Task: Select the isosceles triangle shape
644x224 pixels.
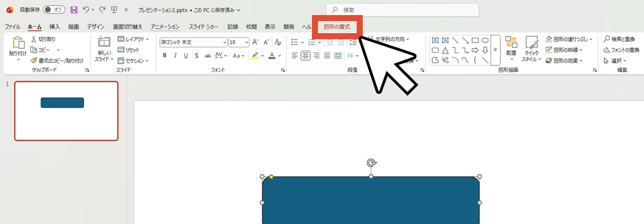Action: point(445,50)
